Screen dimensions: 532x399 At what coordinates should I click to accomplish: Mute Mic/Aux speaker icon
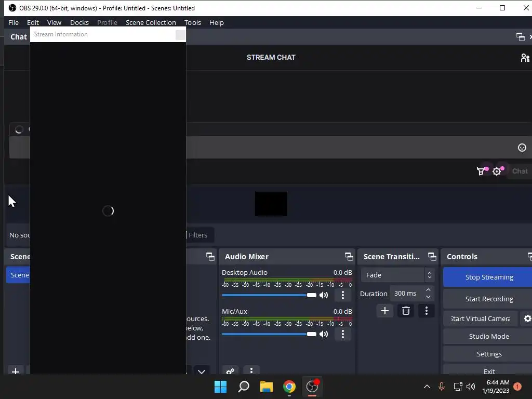pos(324,334)
